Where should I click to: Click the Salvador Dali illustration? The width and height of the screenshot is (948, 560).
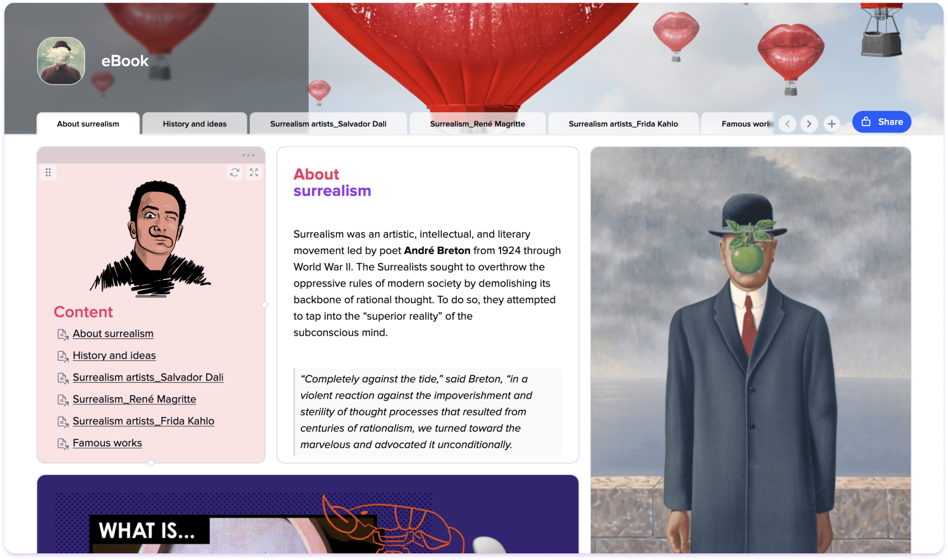151,239
